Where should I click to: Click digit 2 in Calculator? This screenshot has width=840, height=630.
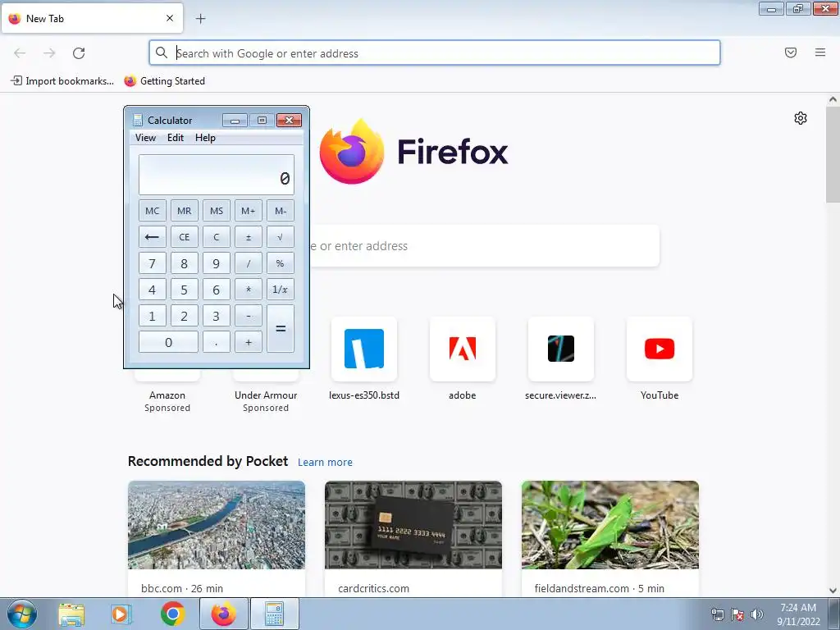(x=185, y=316)
